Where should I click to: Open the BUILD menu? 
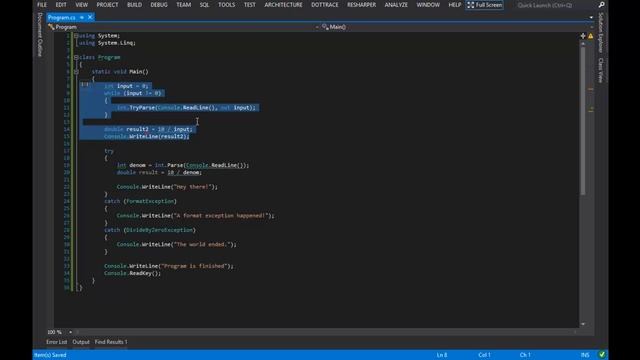click(x=134, y=5)
